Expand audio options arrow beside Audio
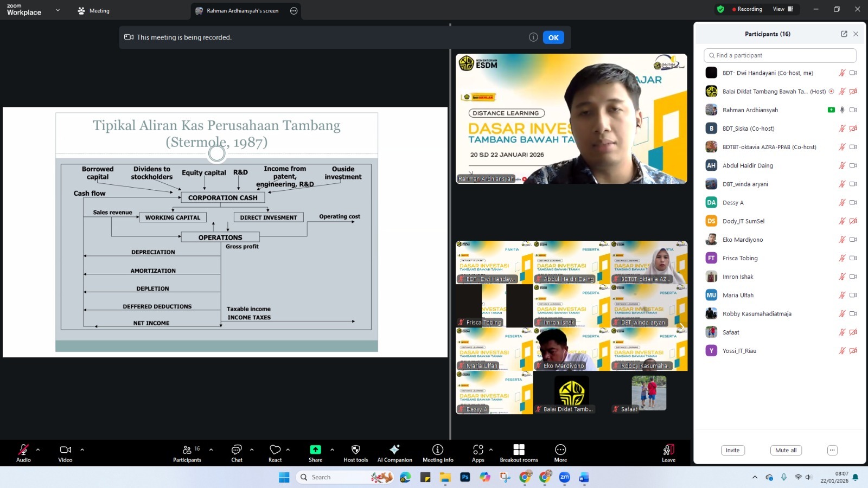This screenshot has width=868, height=488. [x=38, y=450]
